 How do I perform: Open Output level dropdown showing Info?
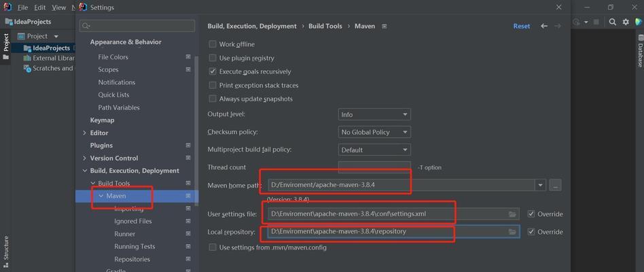(374, 115)
